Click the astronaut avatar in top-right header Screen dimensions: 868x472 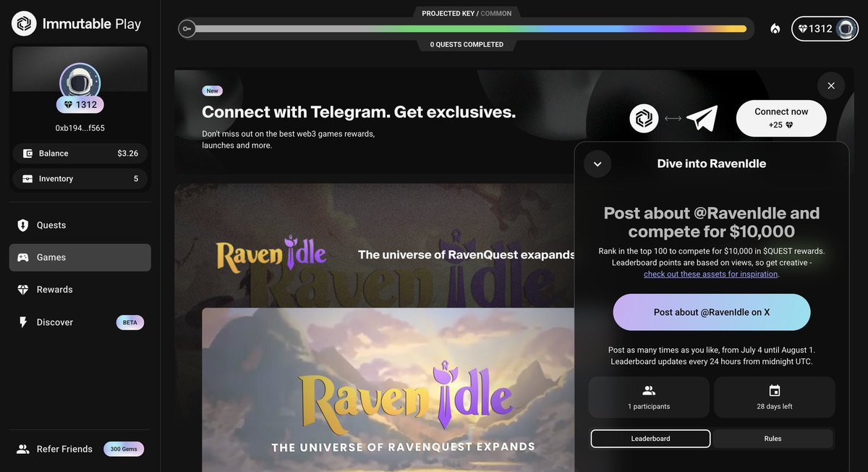pyautogui.click(x=846, y=29)
